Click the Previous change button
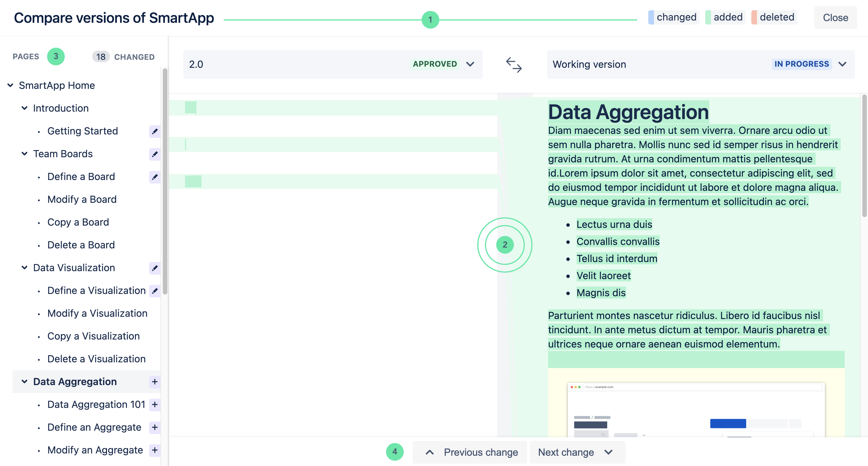This screenshot has width=868, height=466. click(469, 452)
